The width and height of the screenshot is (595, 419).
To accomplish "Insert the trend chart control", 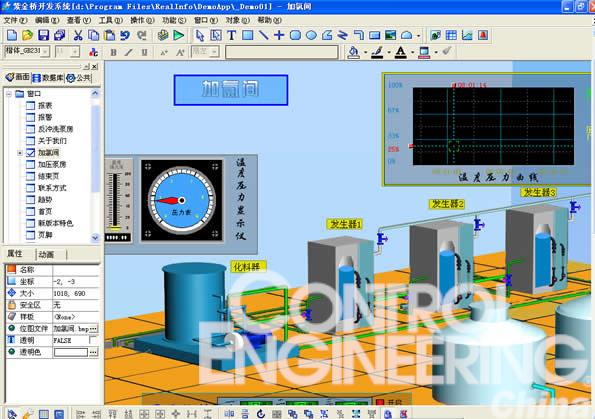I will [x=467, y=35].
